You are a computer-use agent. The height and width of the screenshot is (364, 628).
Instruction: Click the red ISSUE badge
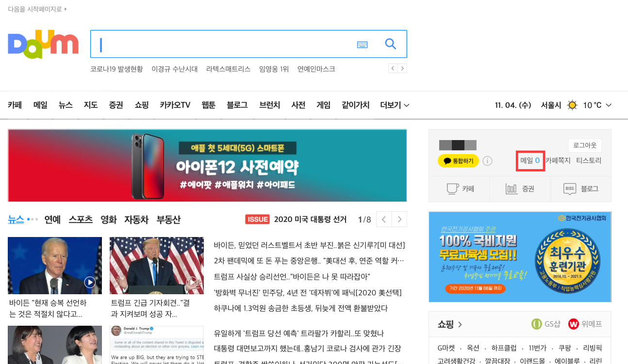coord(257,220)
